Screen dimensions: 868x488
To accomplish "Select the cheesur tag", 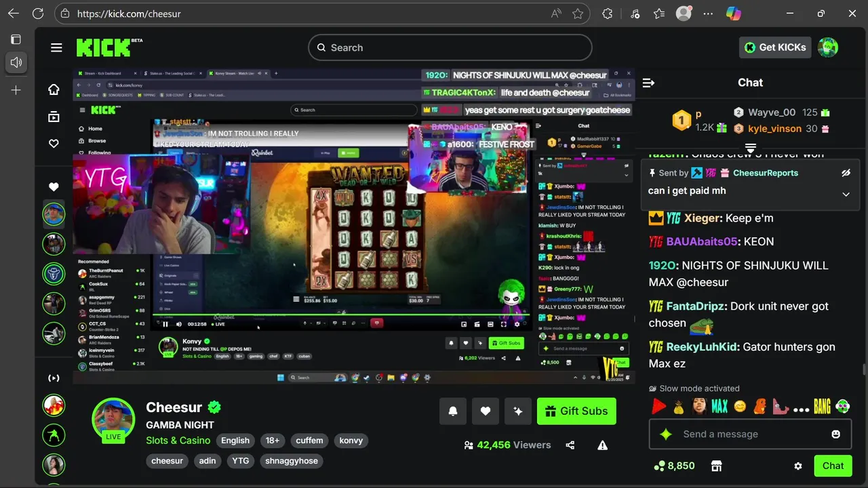I will tap(167, 461).
